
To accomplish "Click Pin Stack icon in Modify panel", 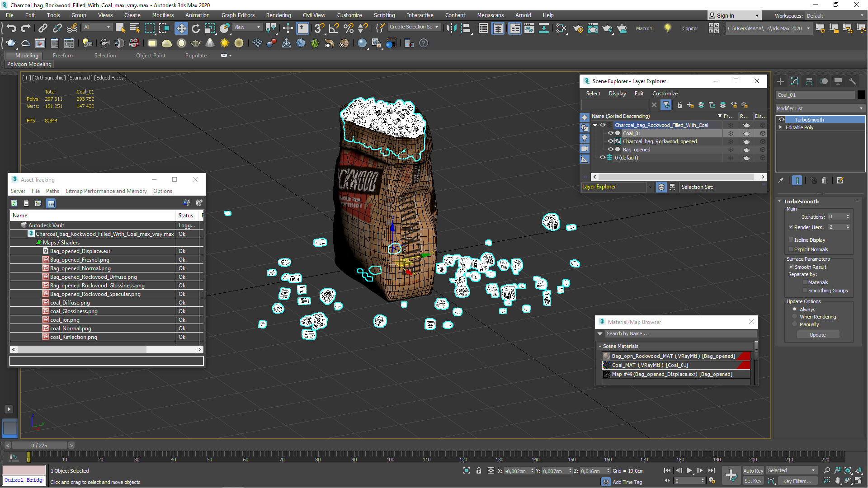I will 781,180.
